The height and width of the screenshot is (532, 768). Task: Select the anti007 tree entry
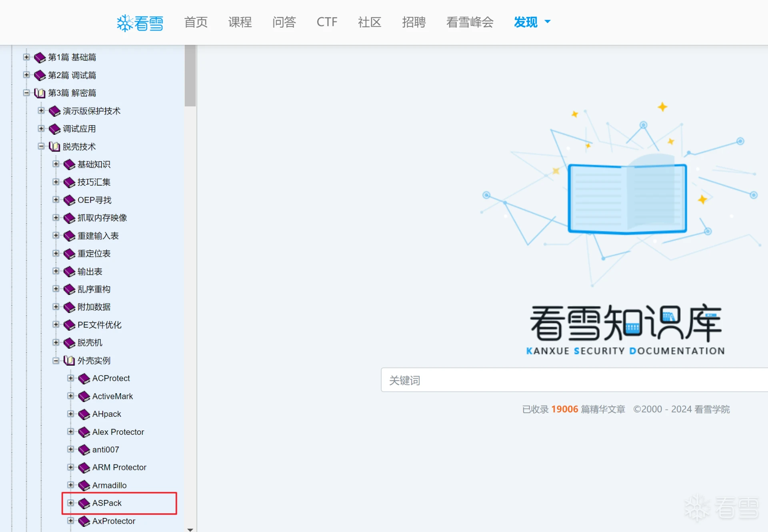[106, 450]
